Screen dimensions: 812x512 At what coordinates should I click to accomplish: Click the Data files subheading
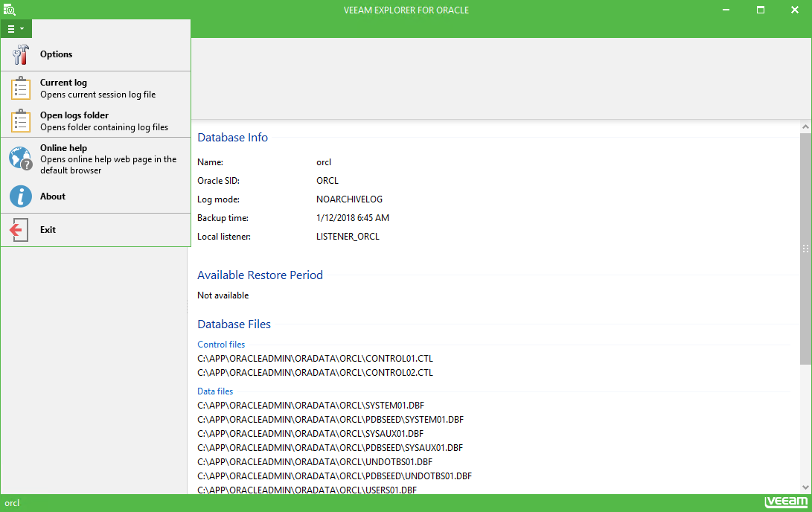pos(215,392)
